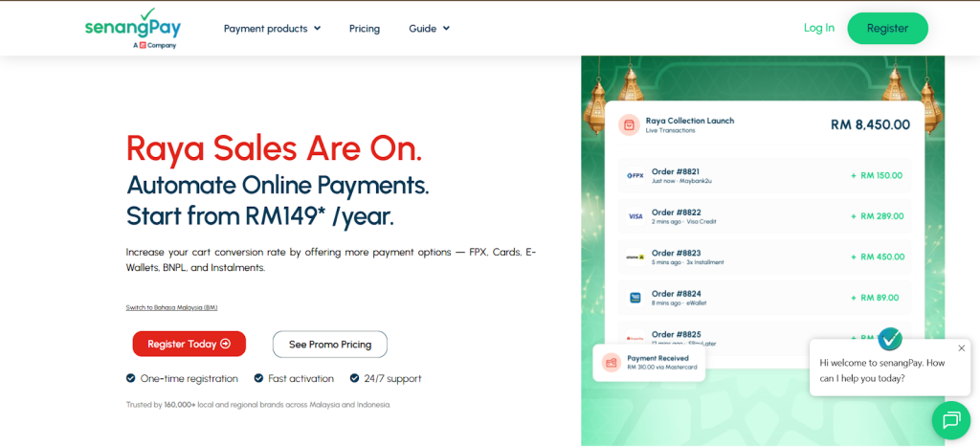980x447 pixels.
Task: Click the One-time registration checkmark
Action: click(131, 378)
